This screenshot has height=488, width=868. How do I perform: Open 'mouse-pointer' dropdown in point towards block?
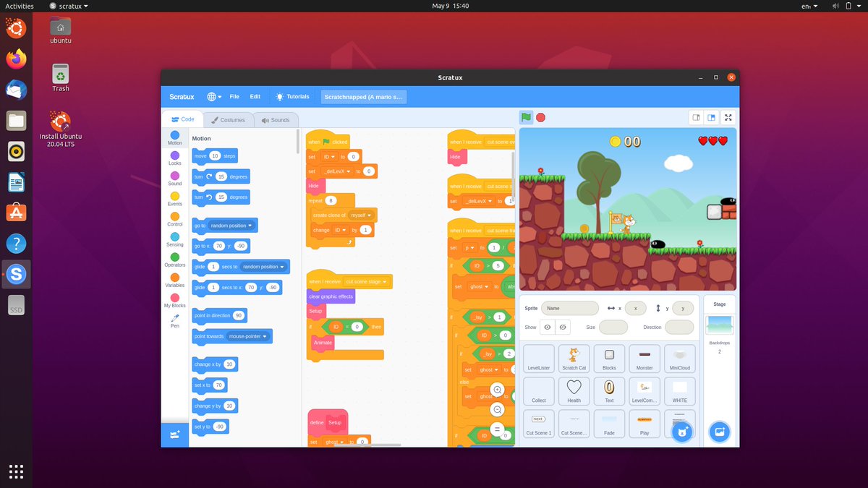(247, 336)
